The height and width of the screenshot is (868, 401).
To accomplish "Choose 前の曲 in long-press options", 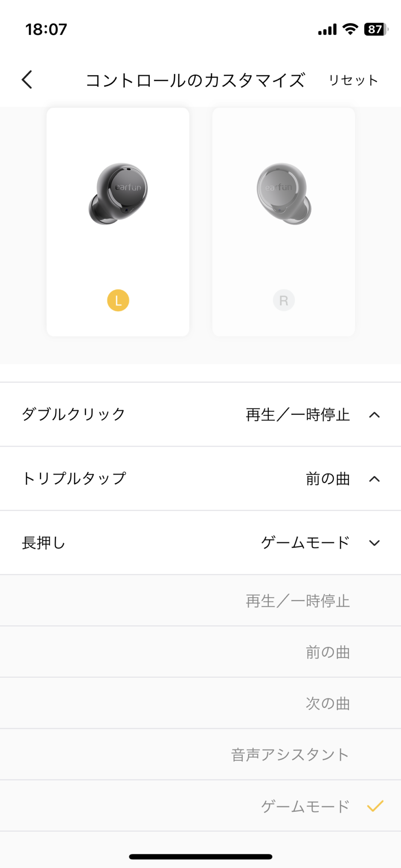I will point(328,652).
